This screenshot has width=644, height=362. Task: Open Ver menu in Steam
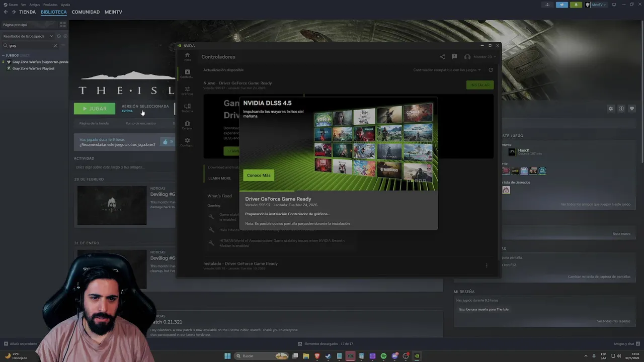23,5
